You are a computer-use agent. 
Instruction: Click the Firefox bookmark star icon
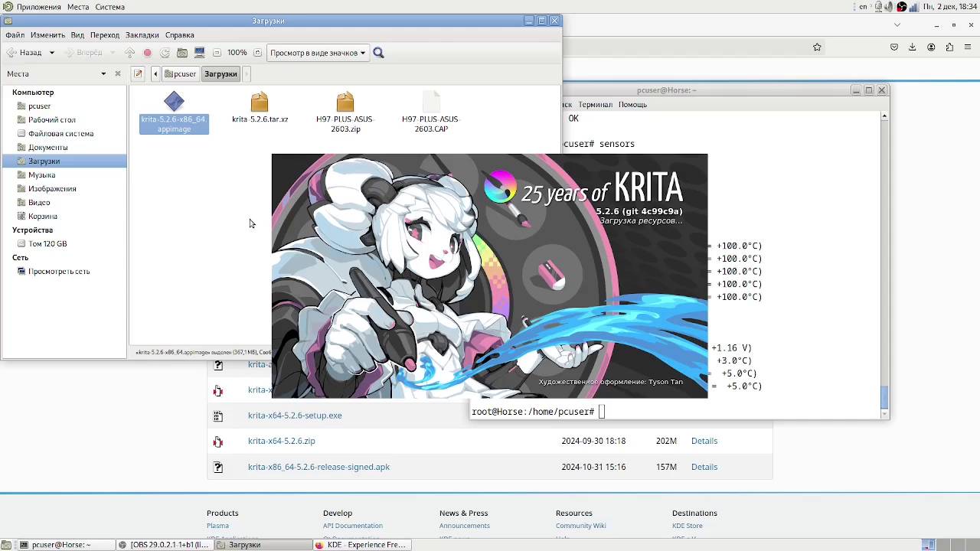point(817,47)
